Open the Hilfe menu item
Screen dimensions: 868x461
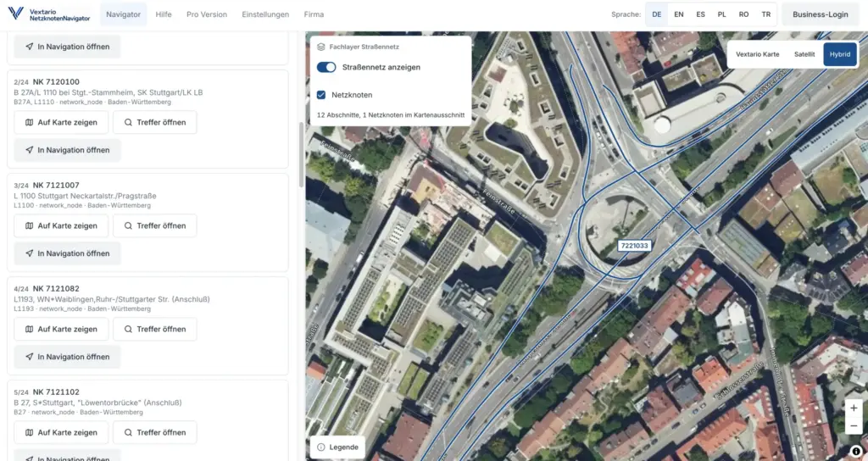click(164, 14)
